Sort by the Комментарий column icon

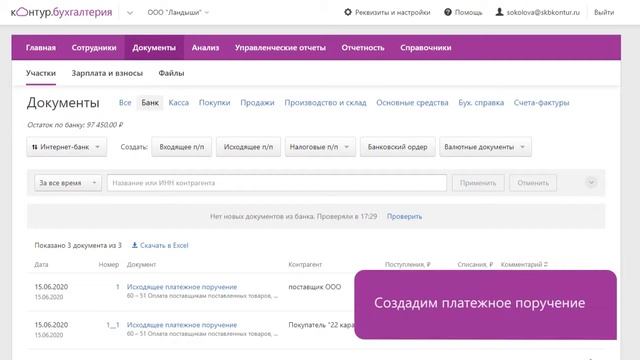pyautogui.click(x=546, y=264)
